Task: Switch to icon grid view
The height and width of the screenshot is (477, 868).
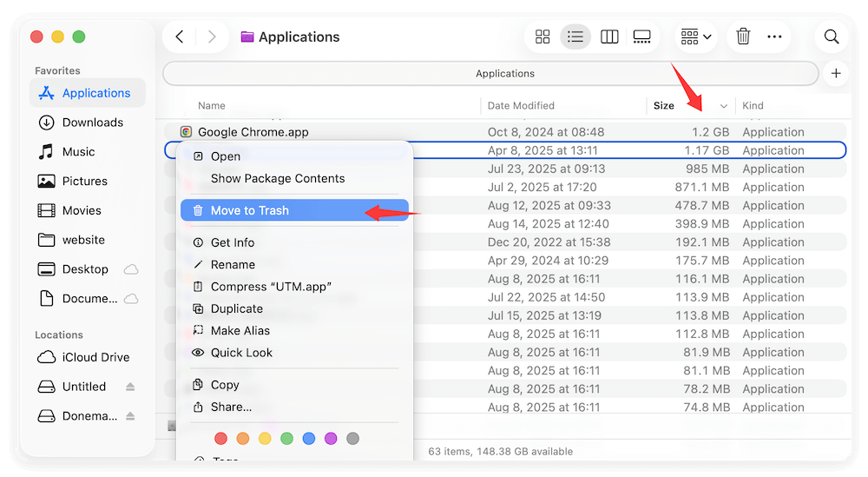Action: (x=542, y=36)
